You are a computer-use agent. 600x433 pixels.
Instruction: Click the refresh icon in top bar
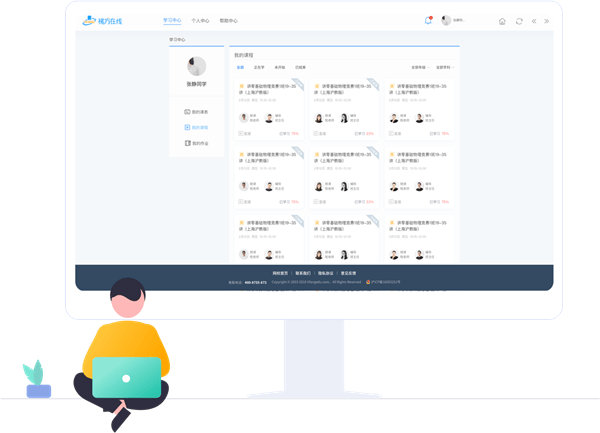click(x=519, y=21)
